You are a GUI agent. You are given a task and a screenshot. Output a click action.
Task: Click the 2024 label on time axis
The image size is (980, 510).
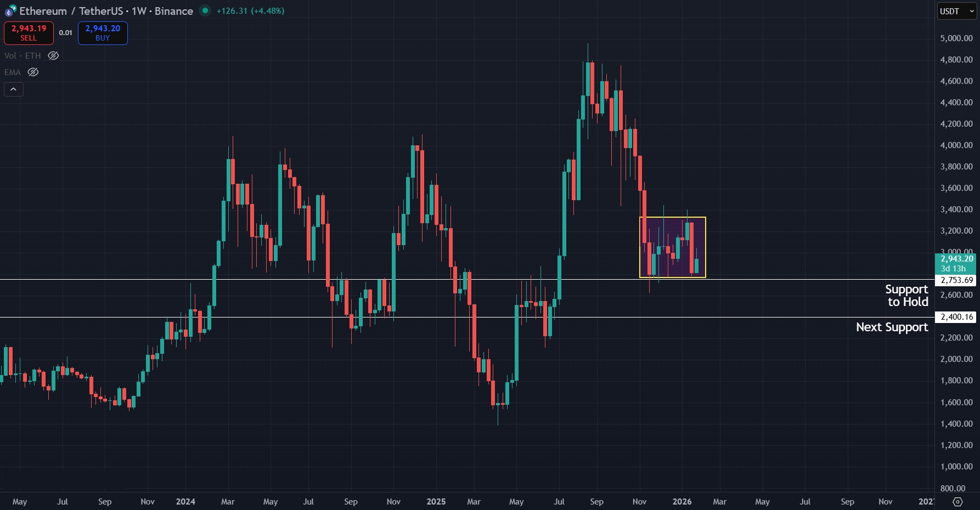coord(185,502)
